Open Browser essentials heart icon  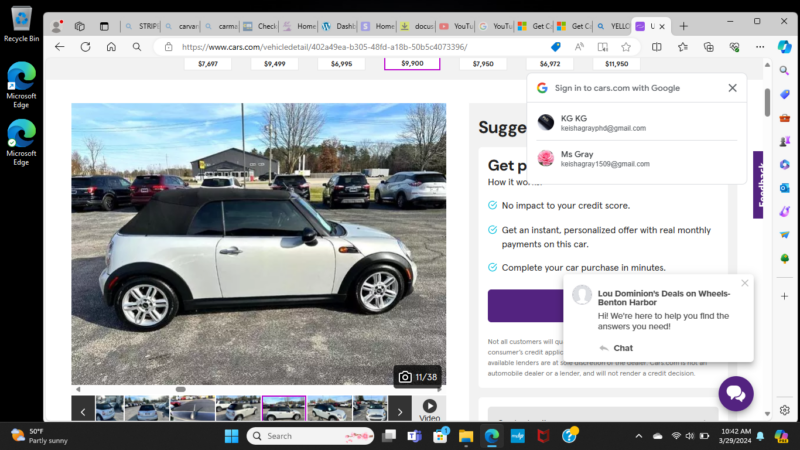coord(734,47)
